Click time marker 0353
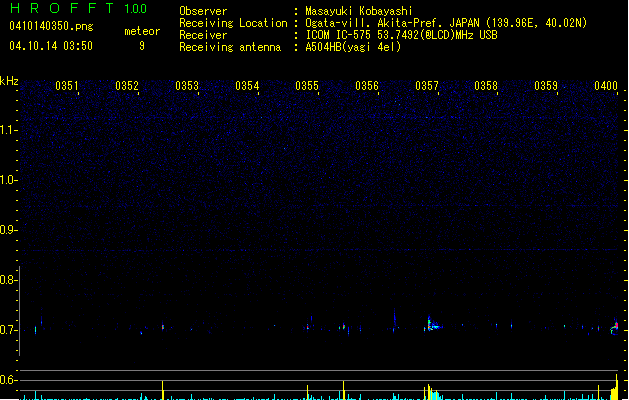 click(187, 86)
